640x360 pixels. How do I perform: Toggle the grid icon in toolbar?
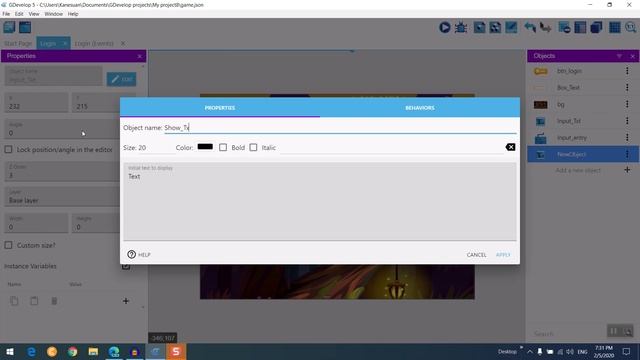tap(615, 27)
